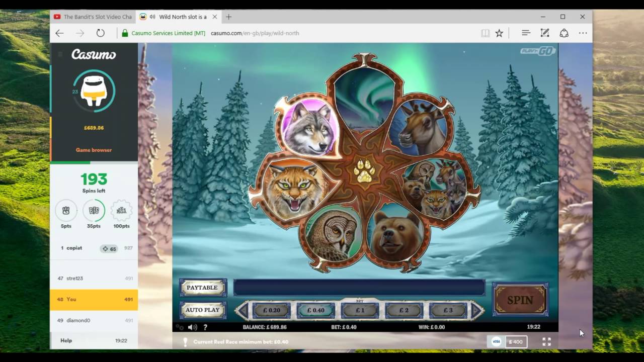Open the Visa deposit icon

tap(496, 342)
